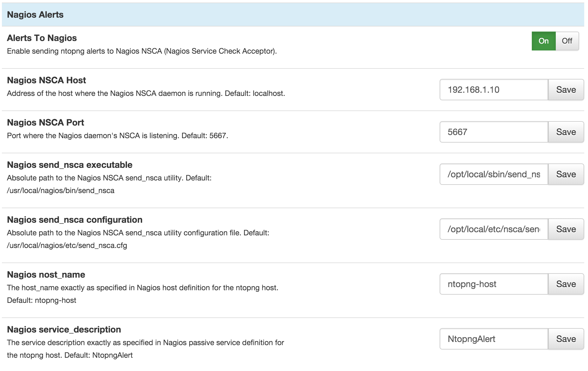Select the 'Default: localhost' description line
The height and width of the screenshot is (371, 588).
pos(146,93)
